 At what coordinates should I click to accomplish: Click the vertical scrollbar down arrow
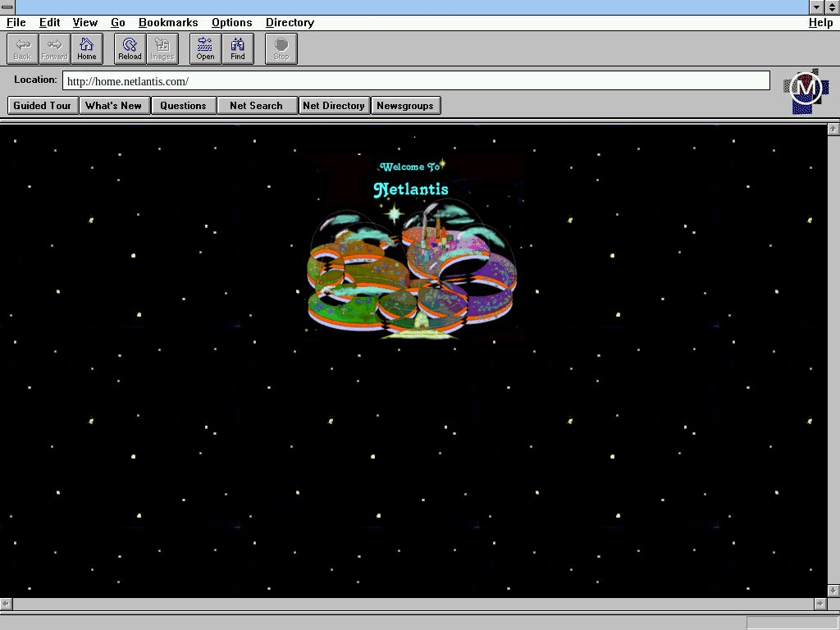[833, 590]
